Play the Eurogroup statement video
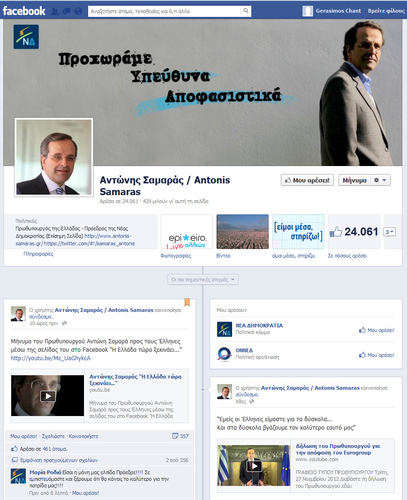 click(254, 465)
